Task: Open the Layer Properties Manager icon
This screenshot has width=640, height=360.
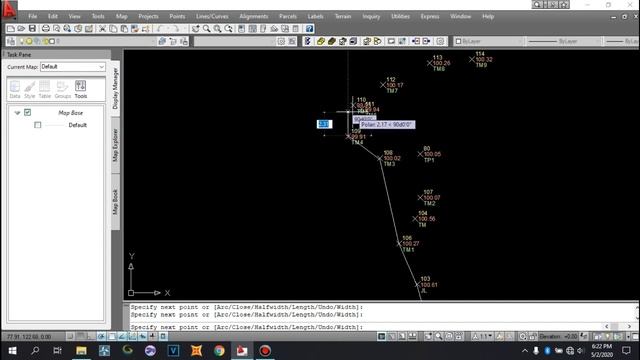Action: pyautogui.click(x=11, y=41)
